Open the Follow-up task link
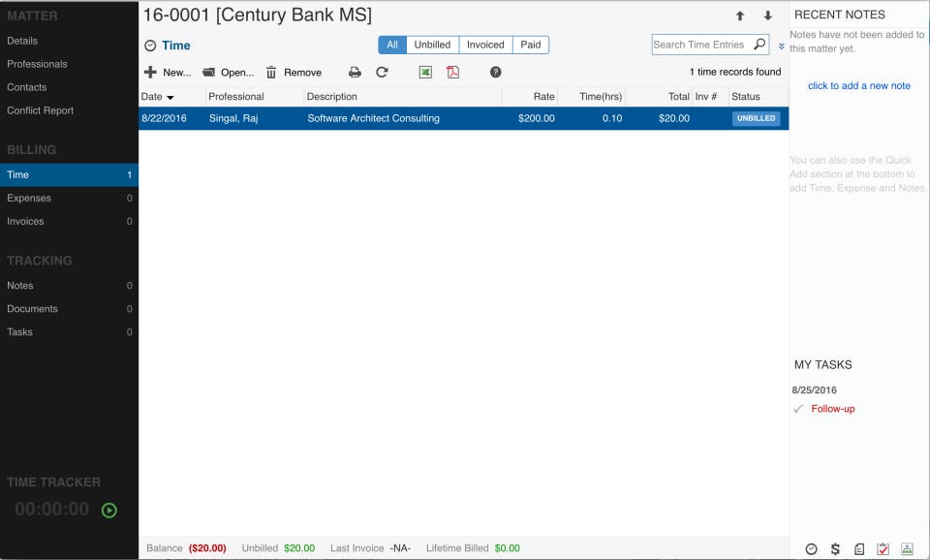Screen dimensions: 930x560 tap(833, 409)
